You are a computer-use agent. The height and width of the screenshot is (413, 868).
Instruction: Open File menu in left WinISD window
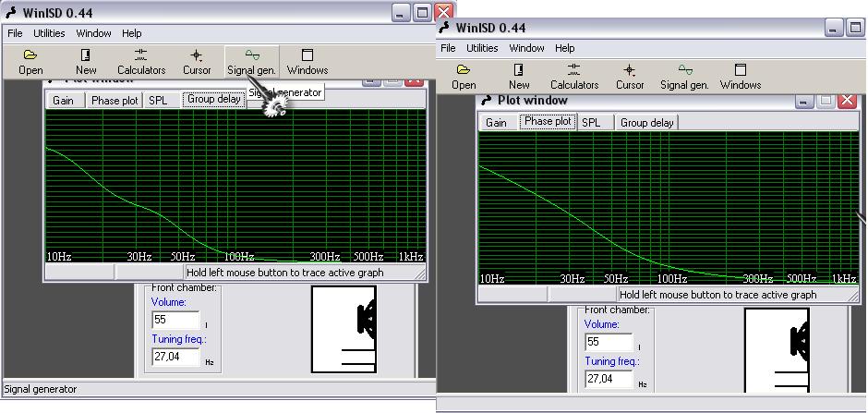[x=15, y=33]
